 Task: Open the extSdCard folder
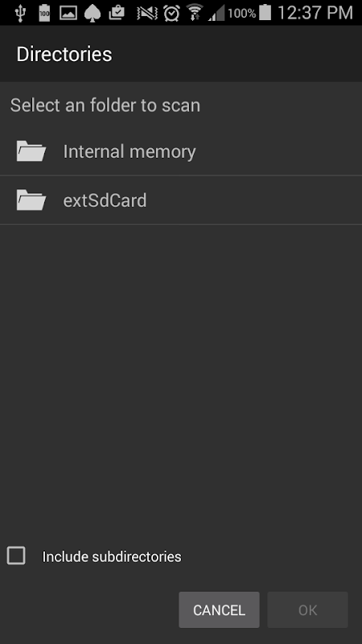tap(181, 200)
